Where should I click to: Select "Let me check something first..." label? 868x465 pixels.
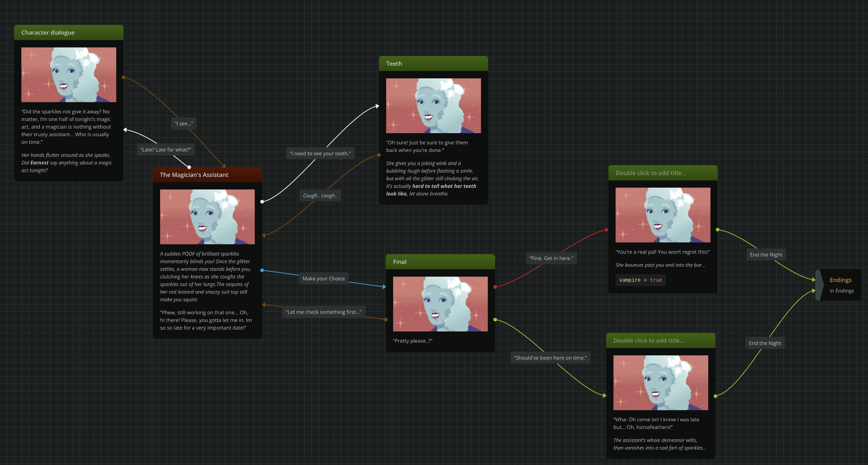click(x=324, y=312)
